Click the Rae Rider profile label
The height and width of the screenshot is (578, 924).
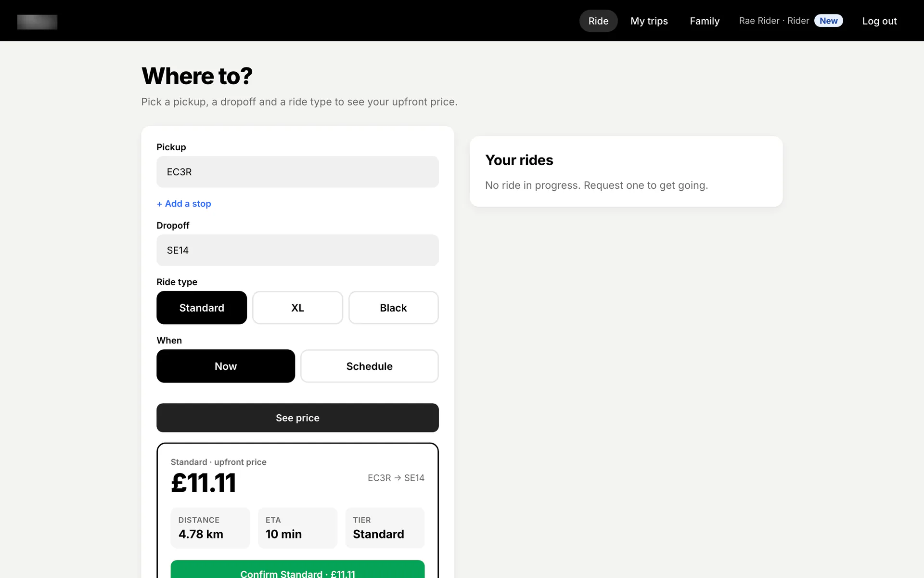click(x=774, y=21)
